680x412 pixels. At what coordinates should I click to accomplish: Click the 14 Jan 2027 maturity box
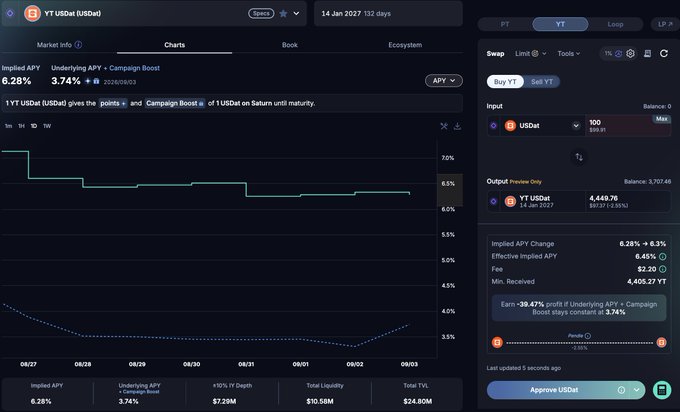tap(388, 13)
